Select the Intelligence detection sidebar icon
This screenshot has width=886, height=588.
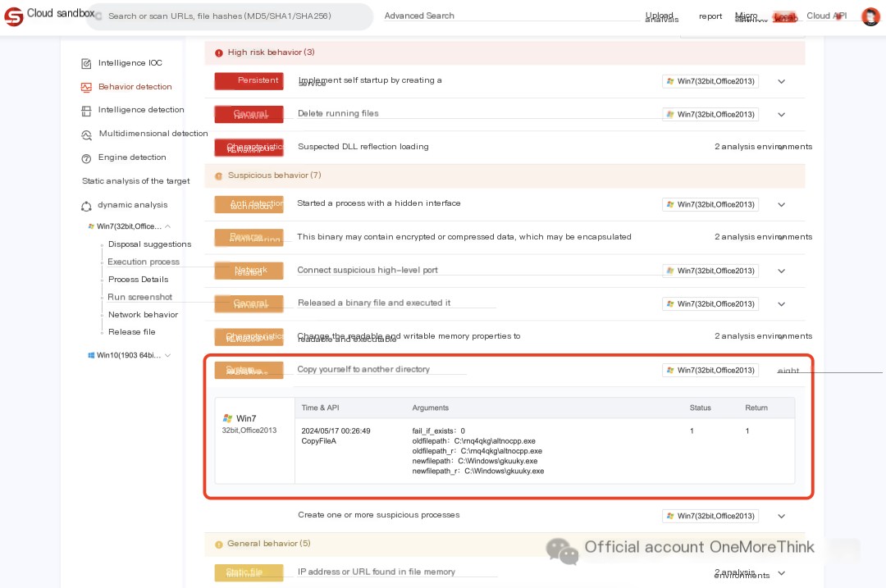coord(86,111)
